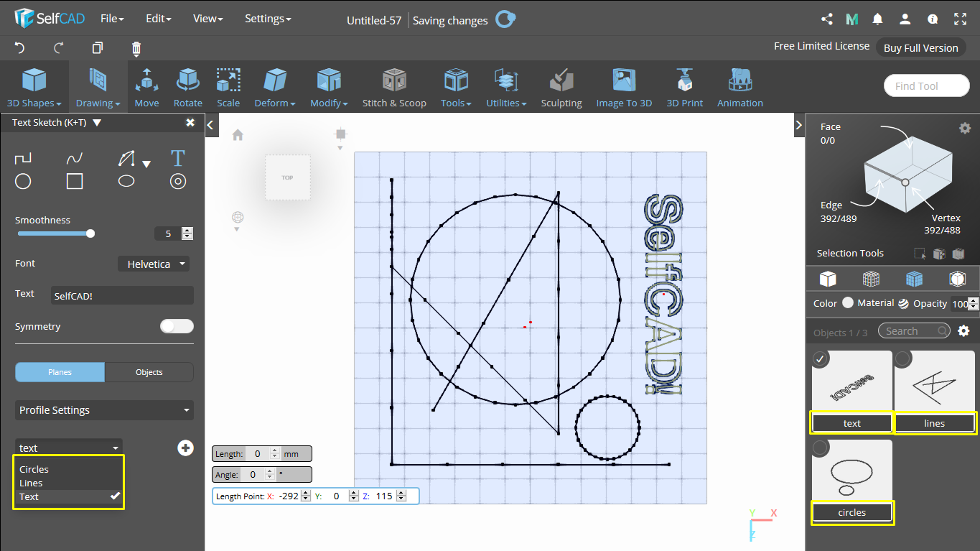Select the Scale tool

(228, 88)
